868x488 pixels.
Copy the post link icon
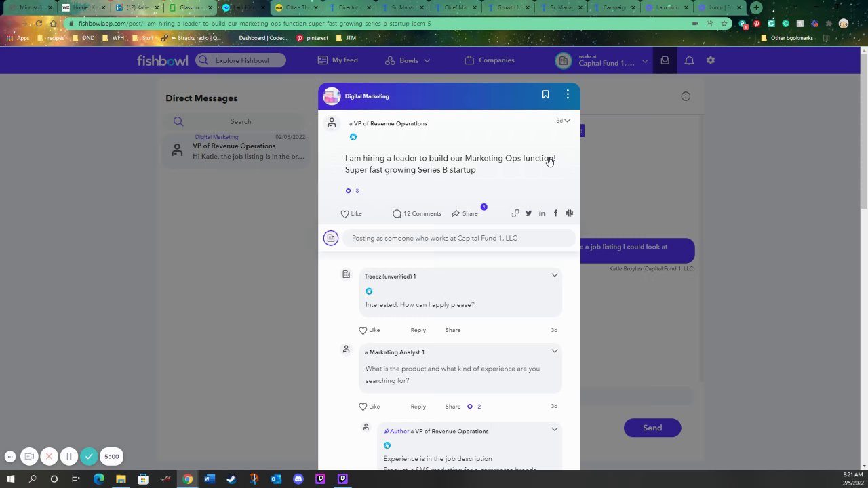515,213
